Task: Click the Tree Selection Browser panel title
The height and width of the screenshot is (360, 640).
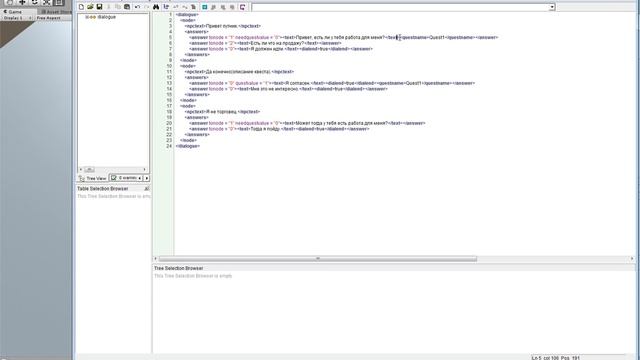Action: point(178,268)
